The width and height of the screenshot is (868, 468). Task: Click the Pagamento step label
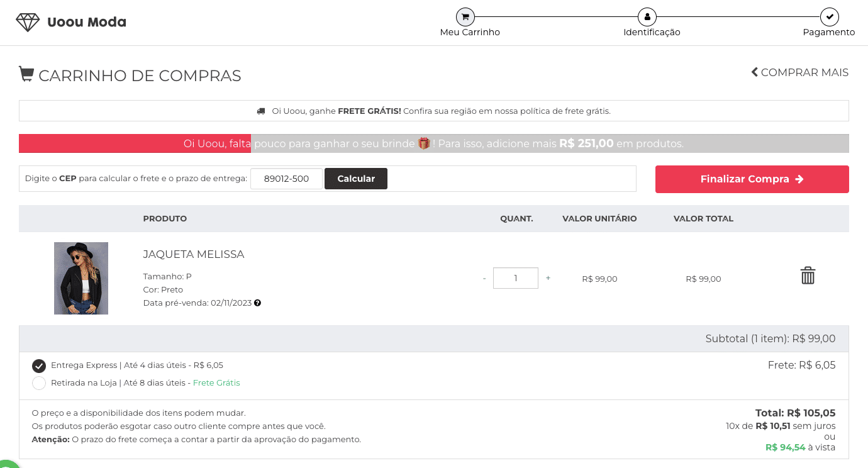coord(829,32)
